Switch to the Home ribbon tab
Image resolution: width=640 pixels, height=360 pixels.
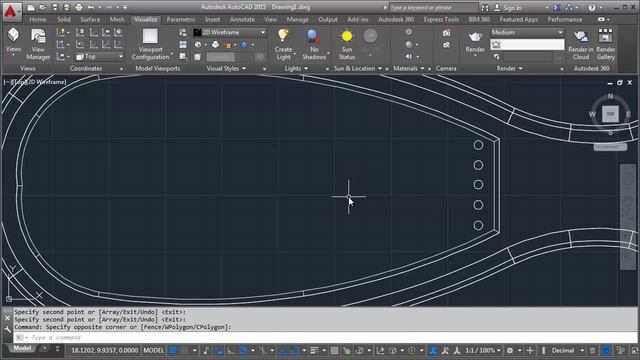[38, 19]
